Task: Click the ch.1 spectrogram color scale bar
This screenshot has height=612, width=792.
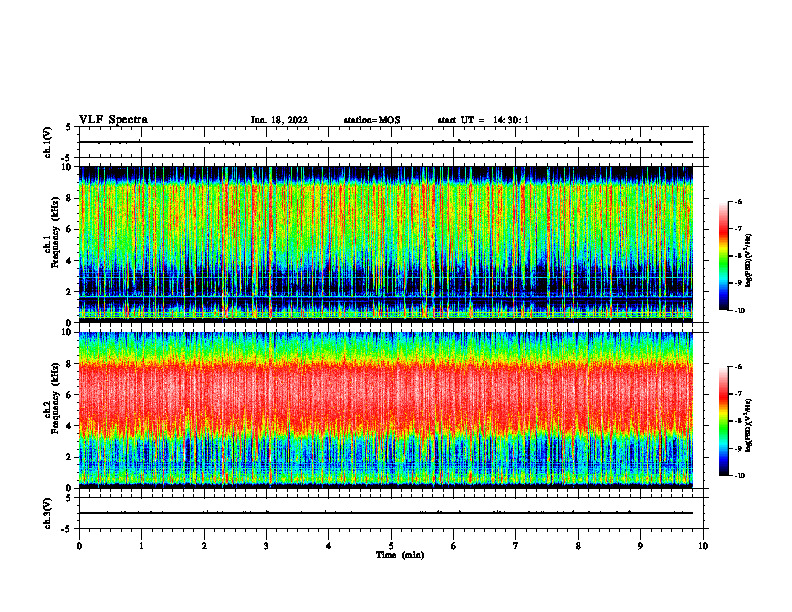Action: coord(723,256)
